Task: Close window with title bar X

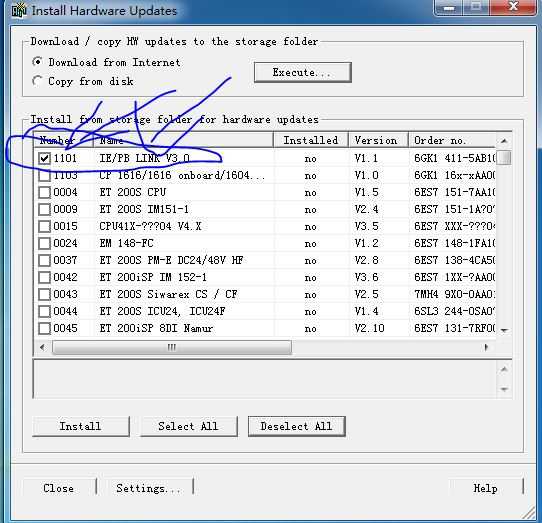Action: click(513, 7)
